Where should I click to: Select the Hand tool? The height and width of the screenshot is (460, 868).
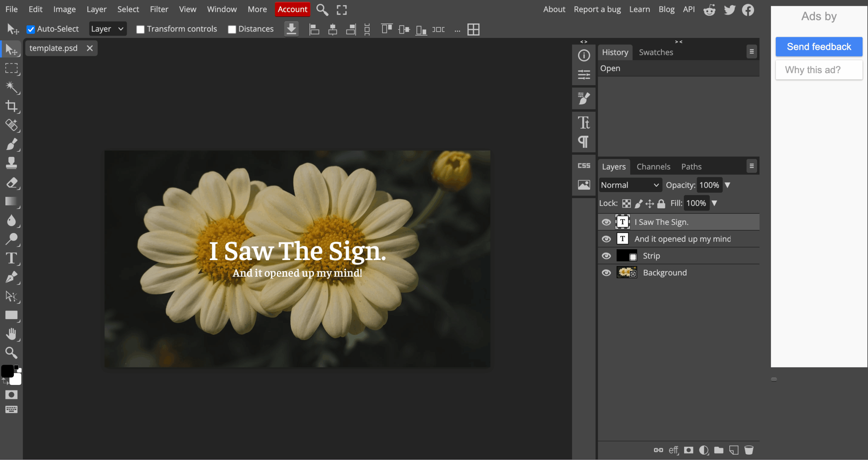[12, 334]
